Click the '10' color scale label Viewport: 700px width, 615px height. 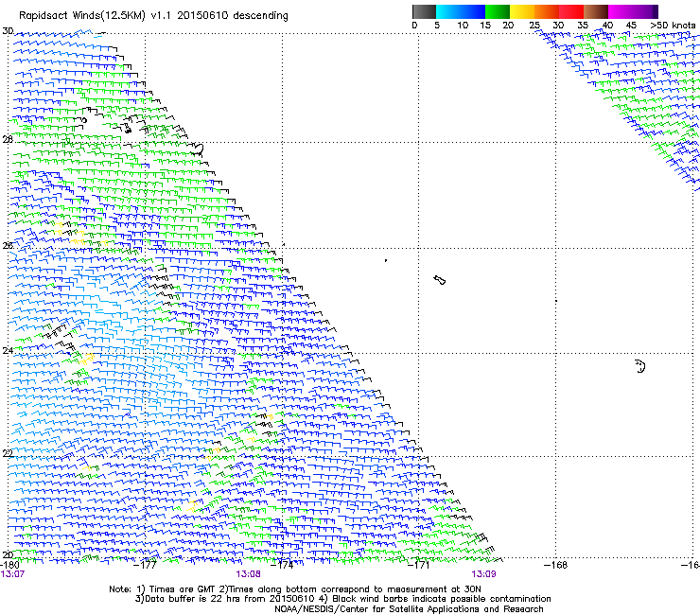point(463,26)
